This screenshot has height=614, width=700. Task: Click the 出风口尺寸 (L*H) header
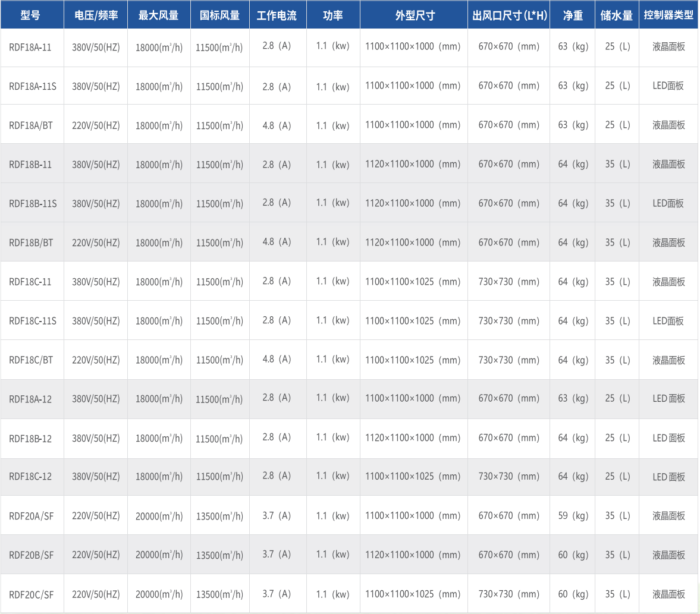509,15
